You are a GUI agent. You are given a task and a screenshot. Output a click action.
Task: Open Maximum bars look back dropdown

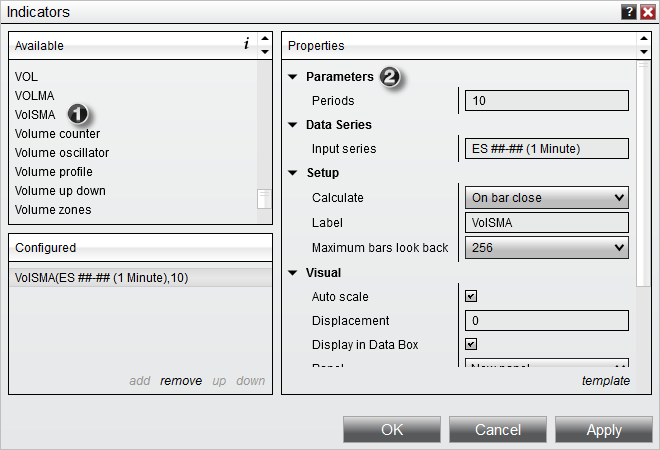(x=546, y=248)
